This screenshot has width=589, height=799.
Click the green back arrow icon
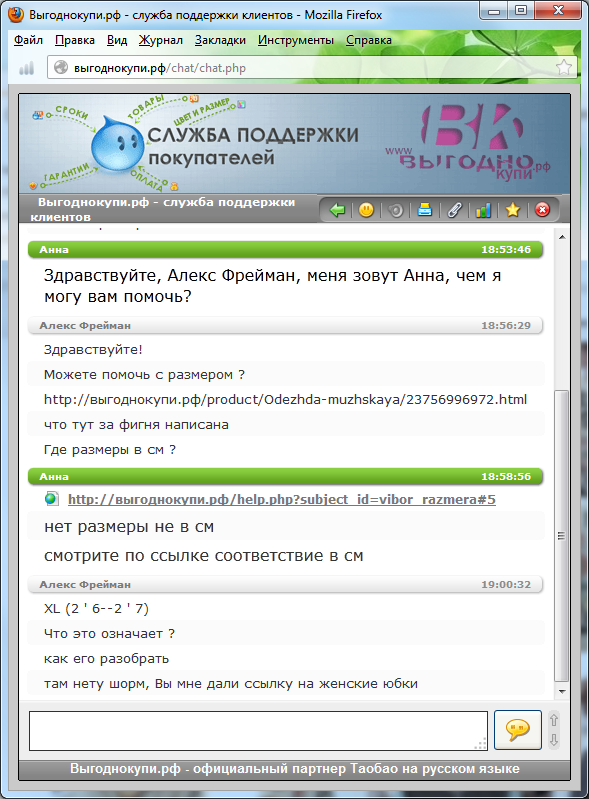[337, 210]
